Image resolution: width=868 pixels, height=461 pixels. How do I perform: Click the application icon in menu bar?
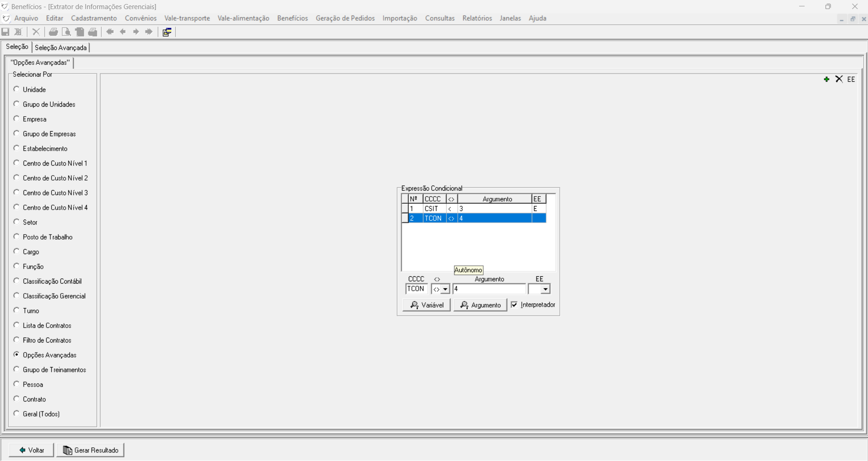pyautogui.click(x=6, y=19)
